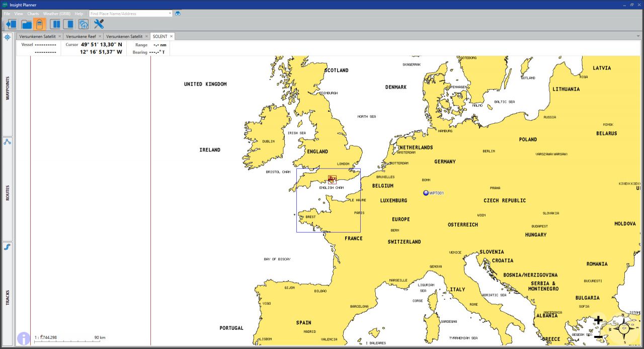Image resolution: width=644 pixels, height=349 pixels.
Task: Open the Weather (GRIB) menu
Action: coord(57,14)
